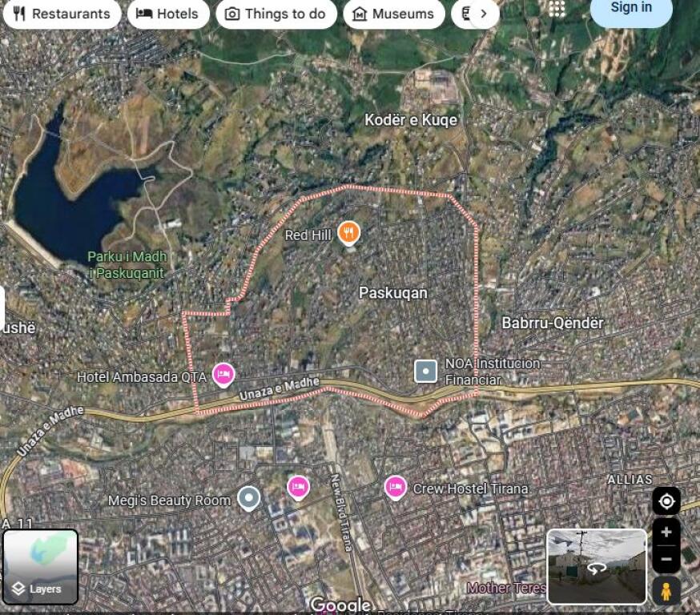Click the rotate arrow on the Street View preview
The width and height of the screenshot is (700, 615).
596,569
